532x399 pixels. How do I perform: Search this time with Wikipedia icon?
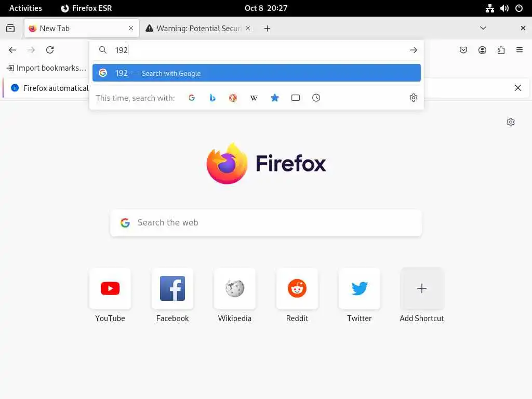click(254, 98)
